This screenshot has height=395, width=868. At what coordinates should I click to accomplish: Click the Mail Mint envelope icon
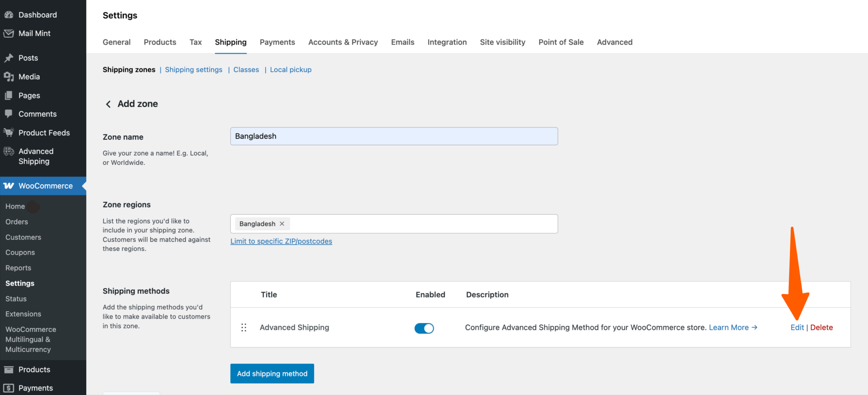click(x=9, y=33)
